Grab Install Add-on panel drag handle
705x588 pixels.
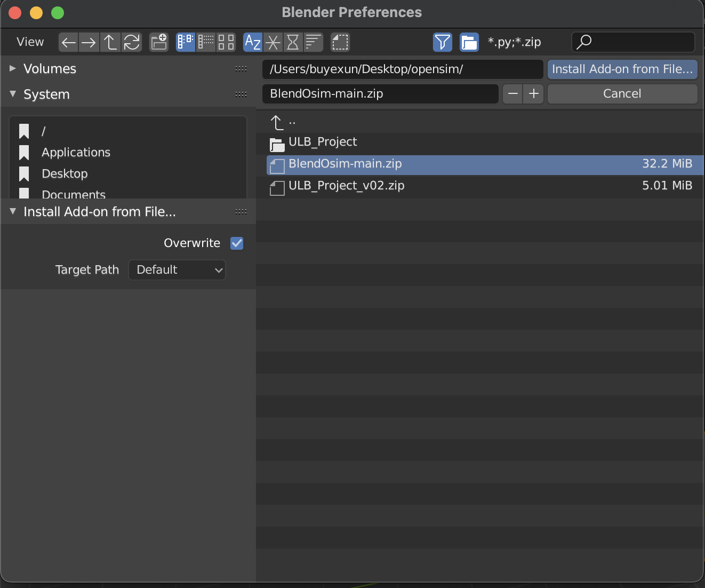tap(241, 212)
